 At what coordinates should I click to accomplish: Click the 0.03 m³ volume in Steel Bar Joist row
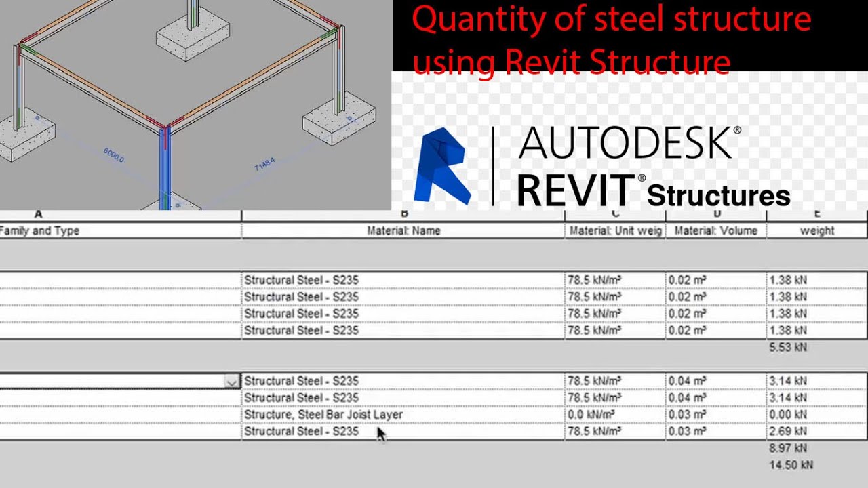(x=716, y=414)
